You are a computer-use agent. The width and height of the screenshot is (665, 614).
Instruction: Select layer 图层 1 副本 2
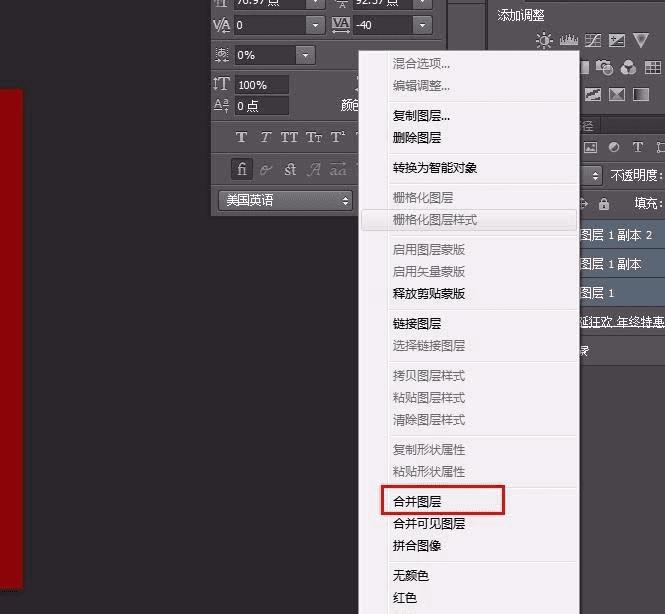(x=622, y=234)
